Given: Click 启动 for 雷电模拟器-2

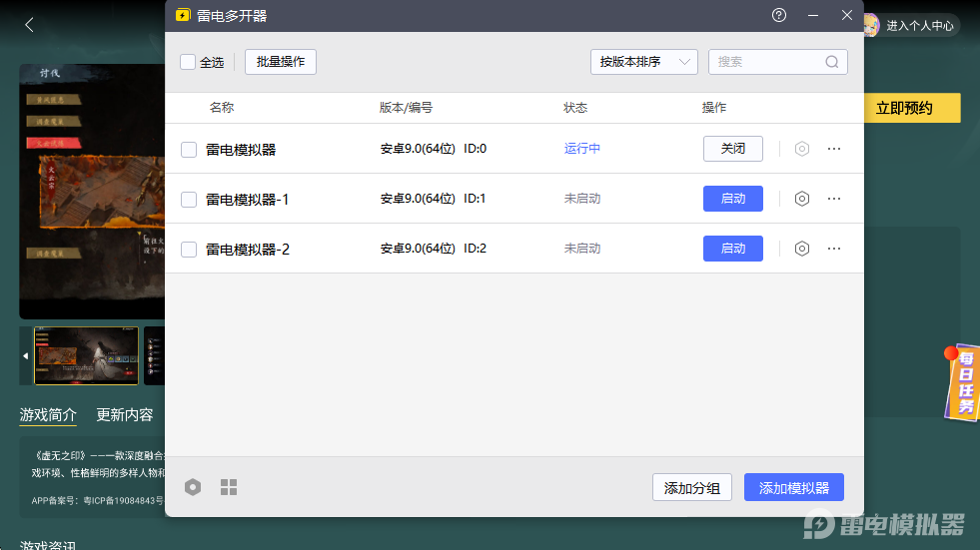Looking at the screenshot, I should click(x=733, y=249).
